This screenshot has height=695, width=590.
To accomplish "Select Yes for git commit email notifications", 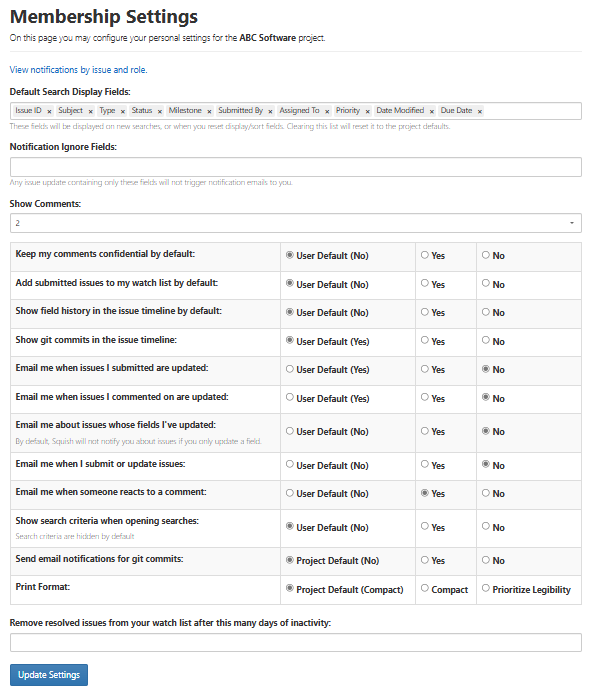I will click(x=425, y=560).
